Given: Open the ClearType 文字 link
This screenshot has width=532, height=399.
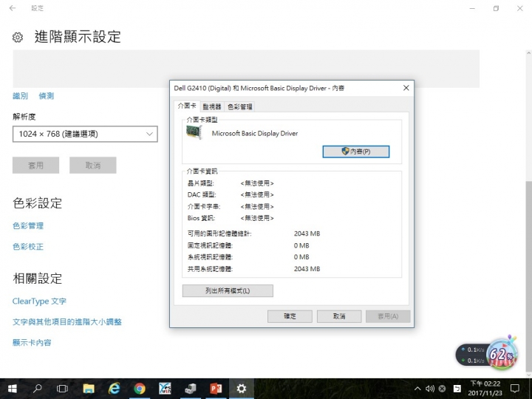Looking at the screenshot, I should point(39,301).
